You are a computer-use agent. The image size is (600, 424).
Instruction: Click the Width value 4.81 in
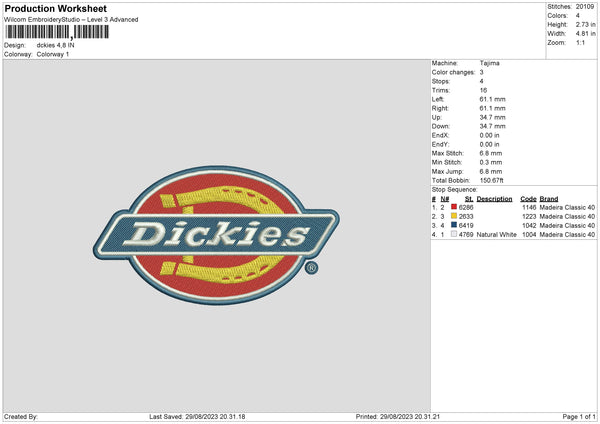click(586, 34)
